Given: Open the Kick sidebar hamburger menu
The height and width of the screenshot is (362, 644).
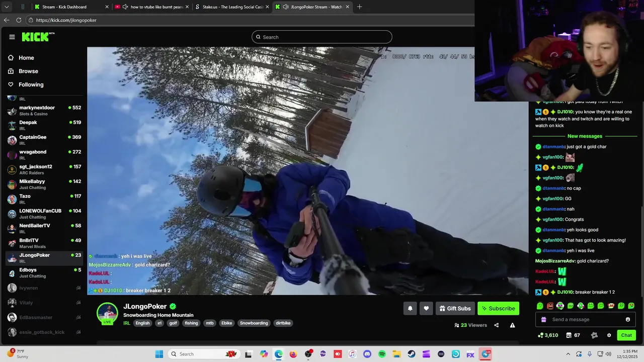Looking at the screenshot, I should point(12,37).
